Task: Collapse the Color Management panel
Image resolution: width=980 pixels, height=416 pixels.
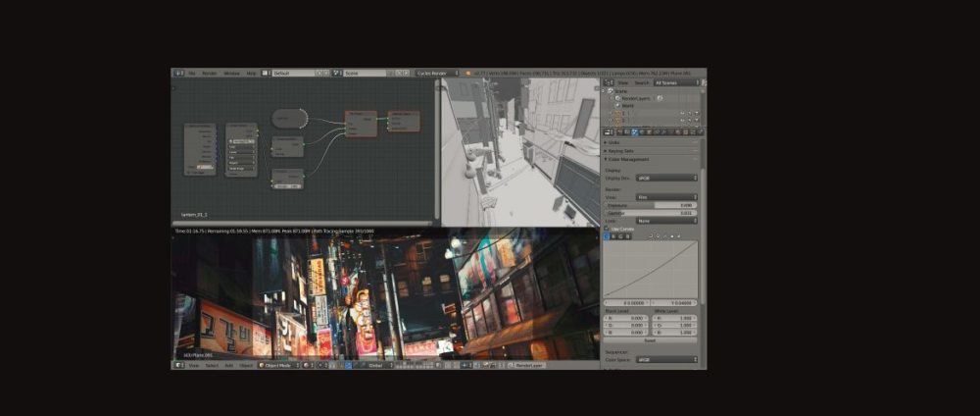Action: tap(628, 160)
